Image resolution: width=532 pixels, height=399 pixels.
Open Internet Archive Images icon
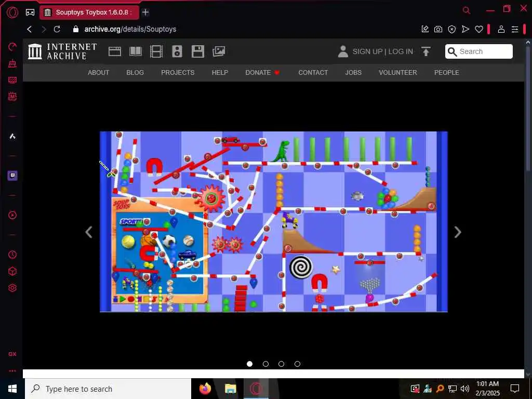pyautogui.click(x=219, y=51)
